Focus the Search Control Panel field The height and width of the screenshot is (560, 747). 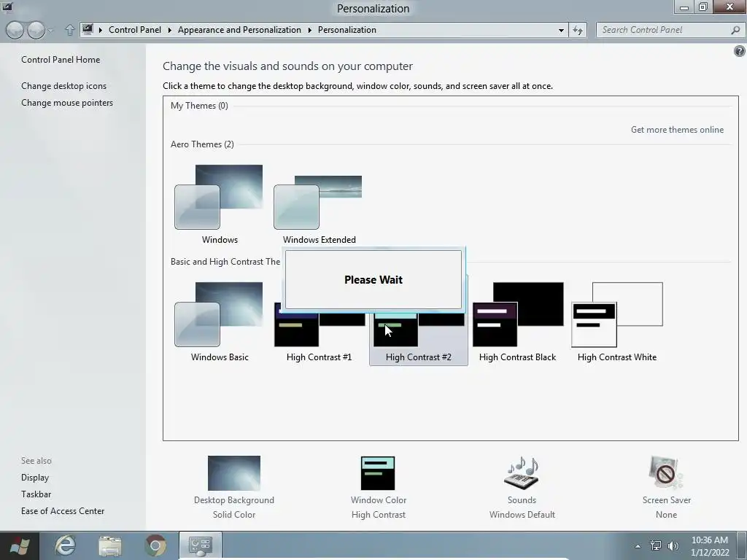(664, 29)
